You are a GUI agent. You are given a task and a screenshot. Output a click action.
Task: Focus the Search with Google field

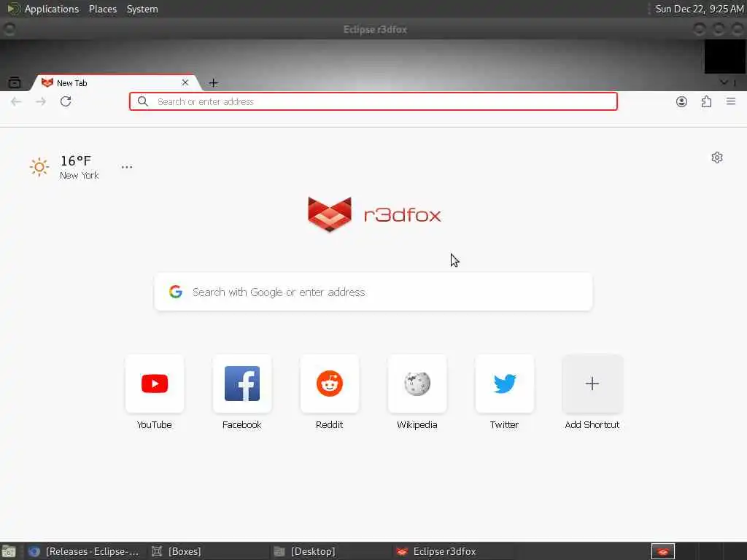pyautogui.click(x=373, y=292)
